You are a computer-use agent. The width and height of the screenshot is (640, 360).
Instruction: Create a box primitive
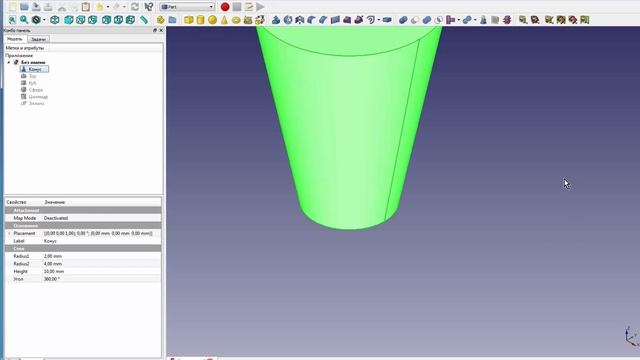click(x=189, y=20)
